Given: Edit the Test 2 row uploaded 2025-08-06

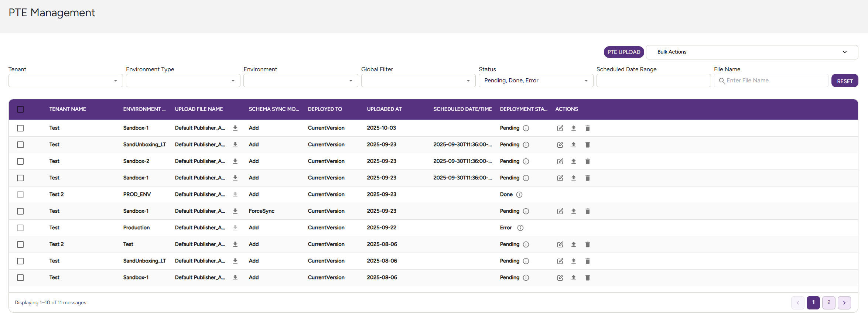Looking at the screenshot, I should coord(560,244).
